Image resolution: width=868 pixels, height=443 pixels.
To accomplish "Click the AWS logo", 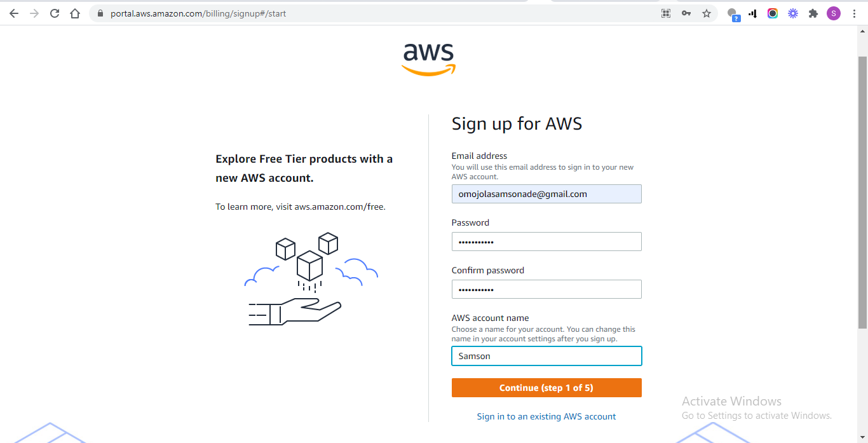I will click(428, 58).
